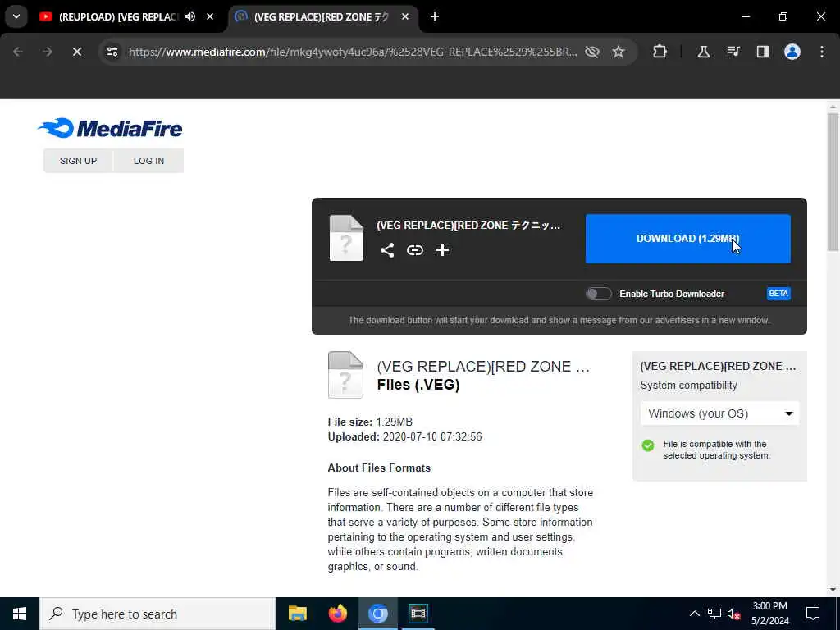Go back to previous page

click(18, 52)
